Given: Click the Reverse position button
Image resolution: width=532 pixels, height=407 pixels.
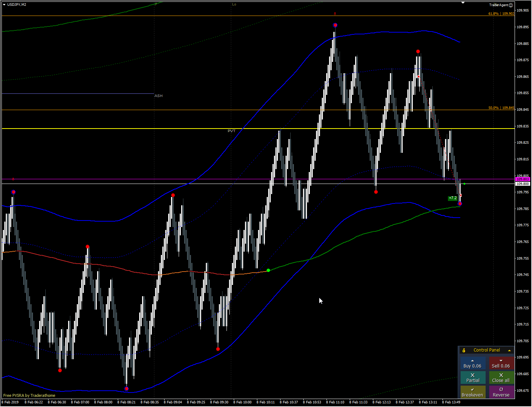Looking at the screenshot, I should 501,392.
